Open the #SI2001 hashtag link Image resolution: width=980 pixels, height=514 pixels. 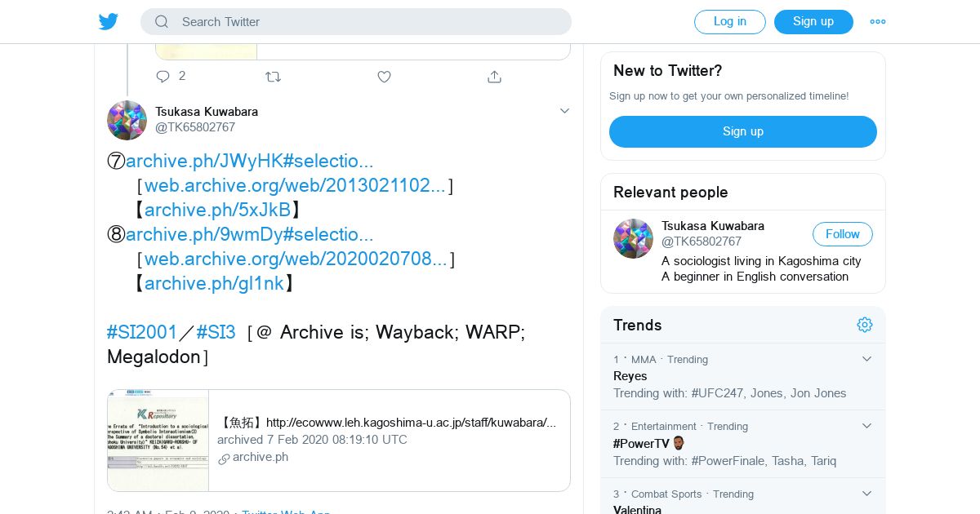[142, 332]
